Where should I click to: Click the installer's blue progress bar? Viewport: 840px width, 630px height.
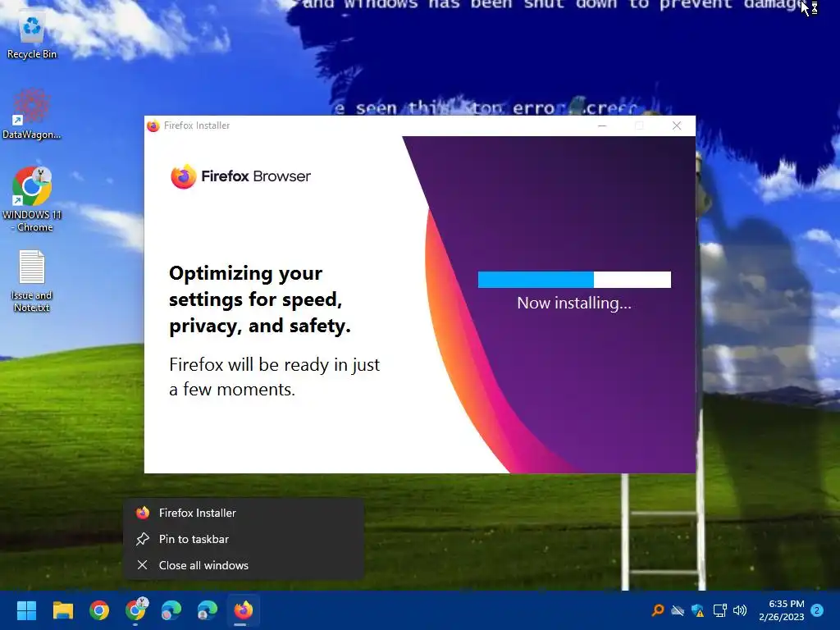[x=574, y=280]
